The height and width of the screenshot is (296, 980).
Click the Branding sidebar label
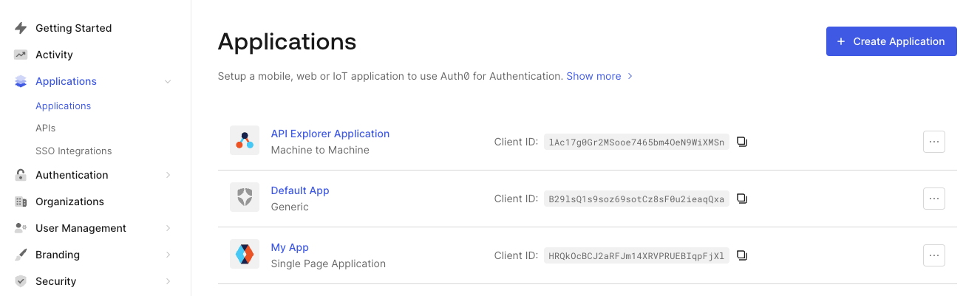58,255
